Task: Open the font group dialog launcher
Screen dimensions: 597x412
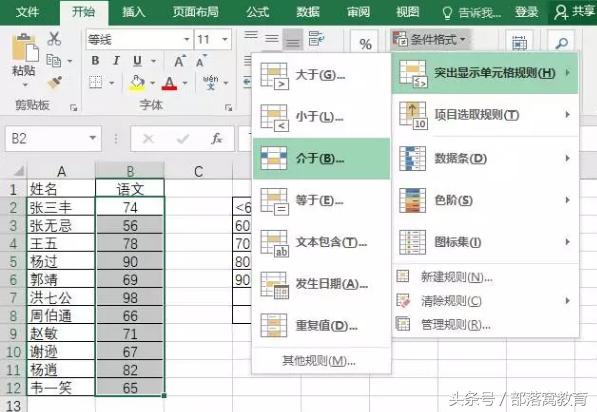Action: (228, 107)
